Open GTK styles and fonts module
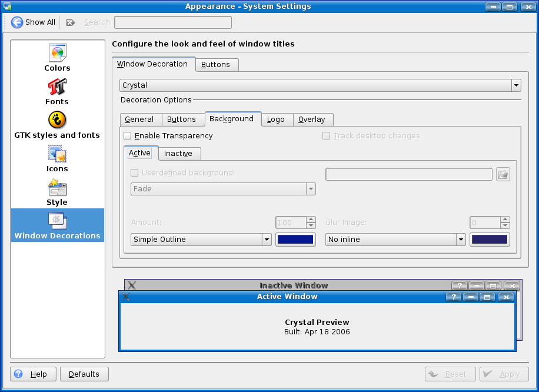The width and height of the screenshot is (539, 392). (x=57, y=121)
